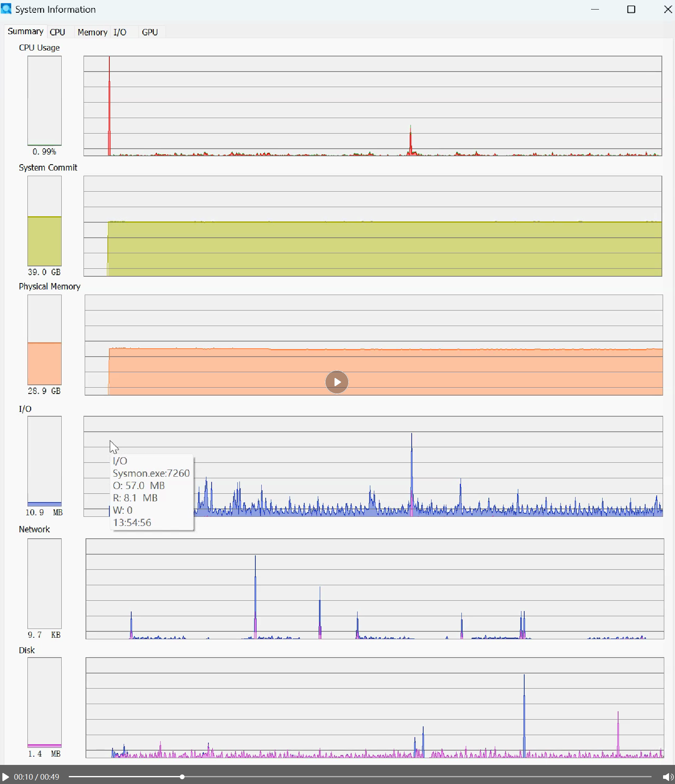Click the 13:54:56 timestamp in tooltip
The image size is (675, 784).
tap(132, 522)
